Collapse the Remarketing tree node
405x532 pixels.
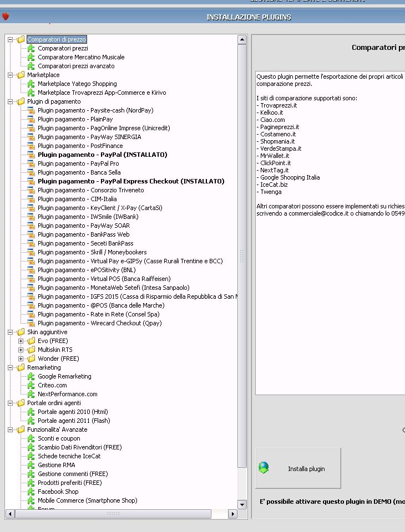click(x=10, y=367)
